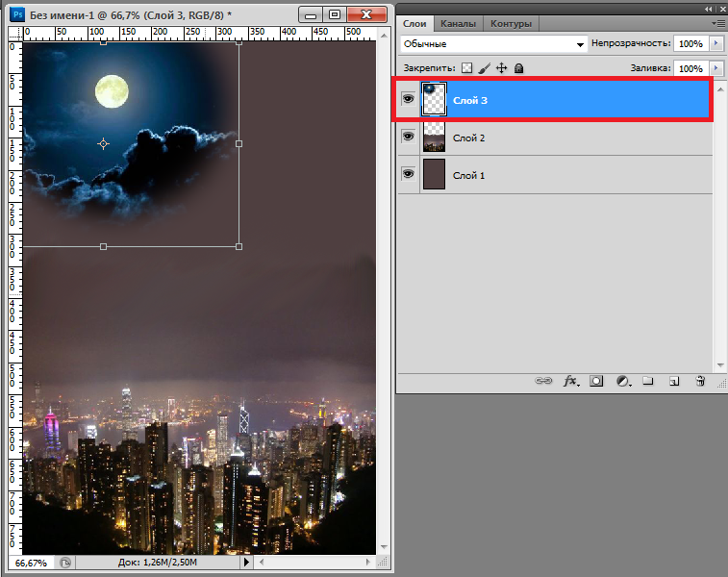The height and width of the screenshot is (577, 728).
Task: Open the status bar info arrow menu
Action: click(x=246, y=563)
